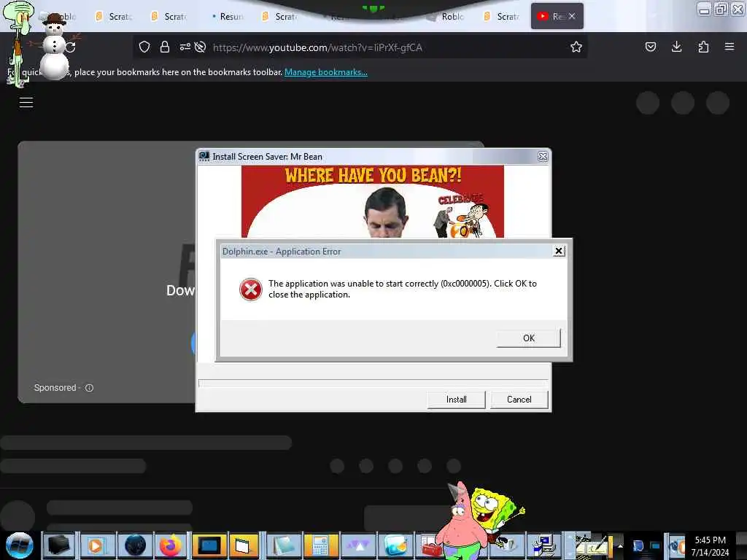Open the Firefox downloads panel icon
Viewport: 747px width, 560px height.
pyautogui.click(x=676, y=47)
